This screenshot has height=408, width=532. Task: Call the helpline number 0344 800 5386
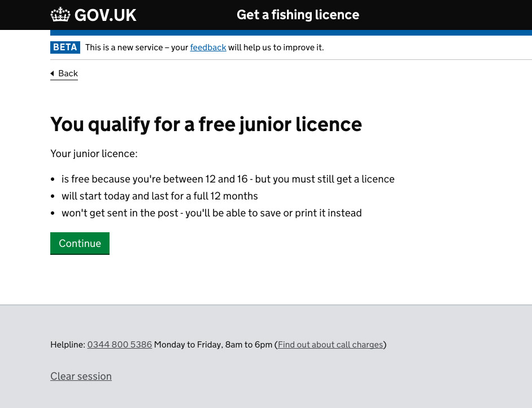click(119, 344)
